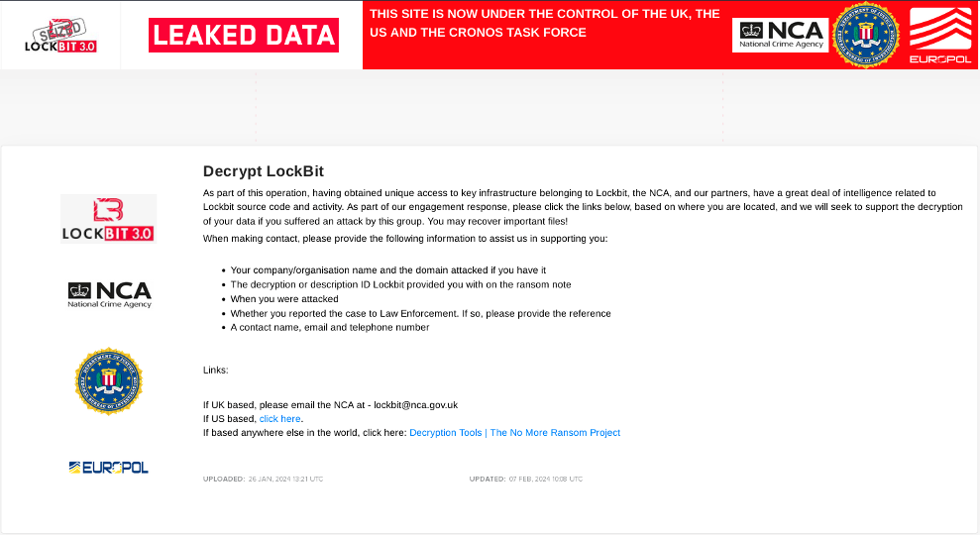Image resolution: width=980 pixels, height=535 pixels.
Task: Click the LockBit 3.0 logo in sidebar
Action: [108, 219]
